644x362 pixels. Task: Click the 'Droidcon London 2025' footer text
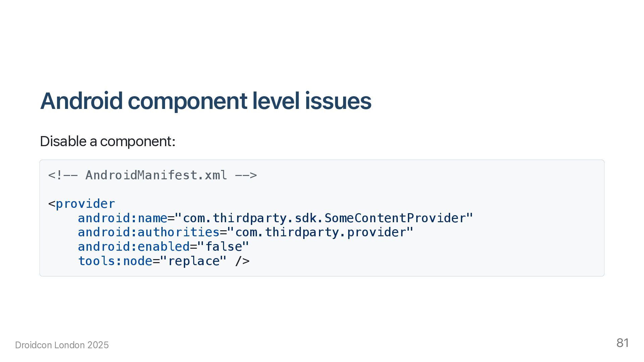(x=62, y=345)
